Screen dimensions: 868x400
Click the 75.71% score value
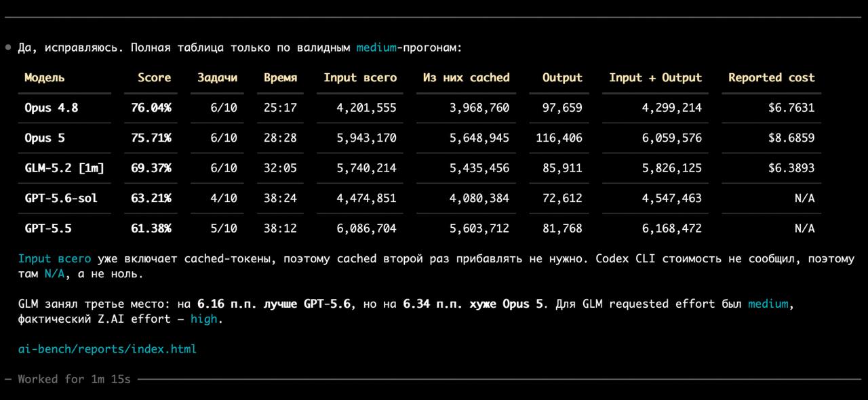point(151,138)
